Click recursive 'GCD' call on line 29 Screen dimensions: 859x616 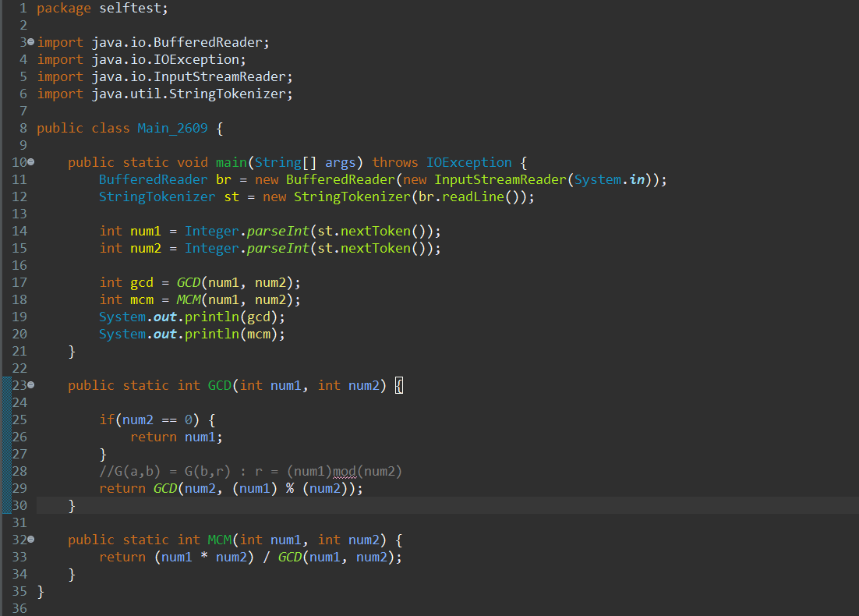(165, 488)
